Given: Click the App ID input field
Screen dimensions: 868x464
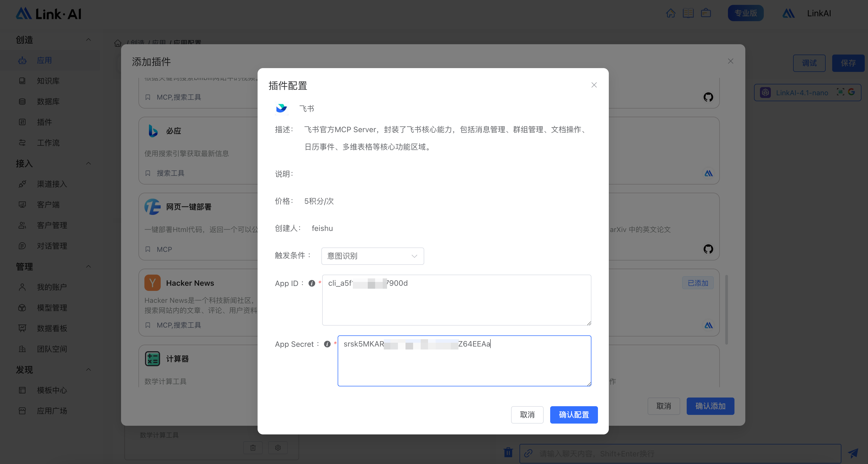Looking at the screenshot, I should coord(457,300).
